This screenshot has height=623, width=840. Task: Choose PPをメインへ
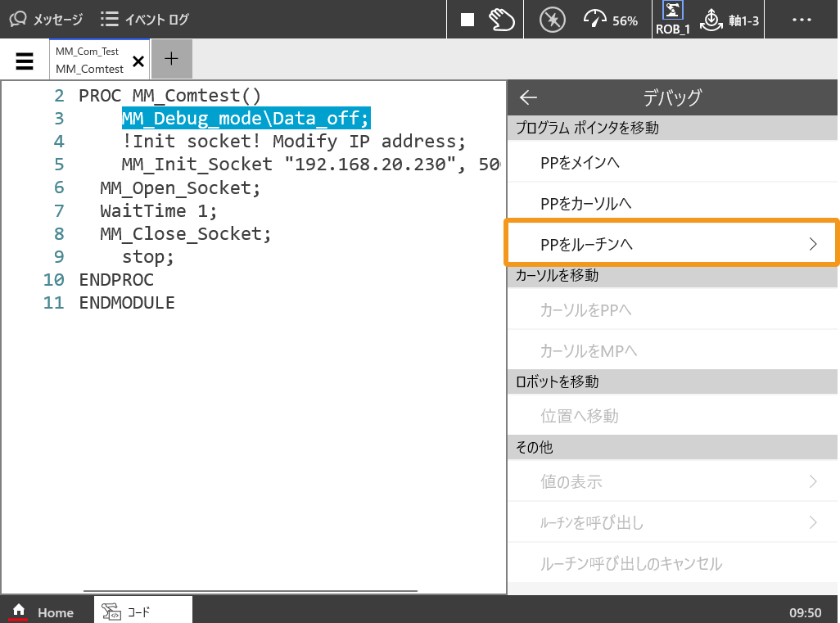pyautogui.click(x=672, y=162)
